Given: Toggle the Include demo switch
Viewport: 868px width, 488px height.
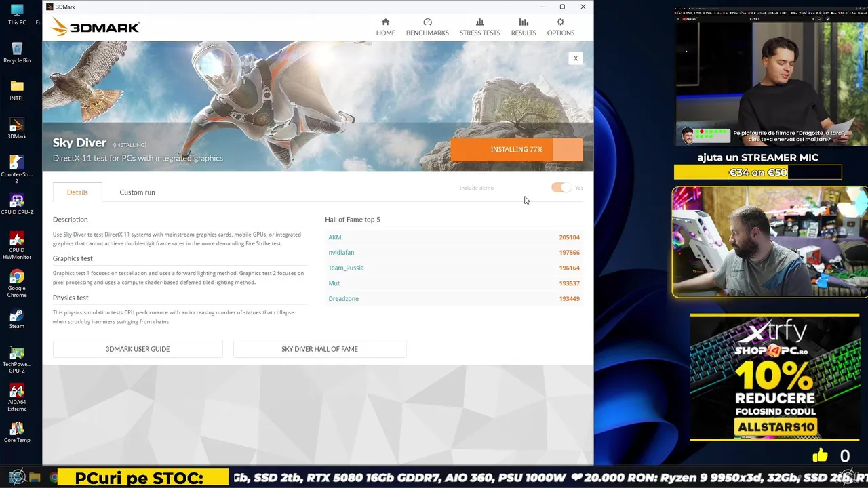Looking at the screenshot, I should click(x=561, y=188).
